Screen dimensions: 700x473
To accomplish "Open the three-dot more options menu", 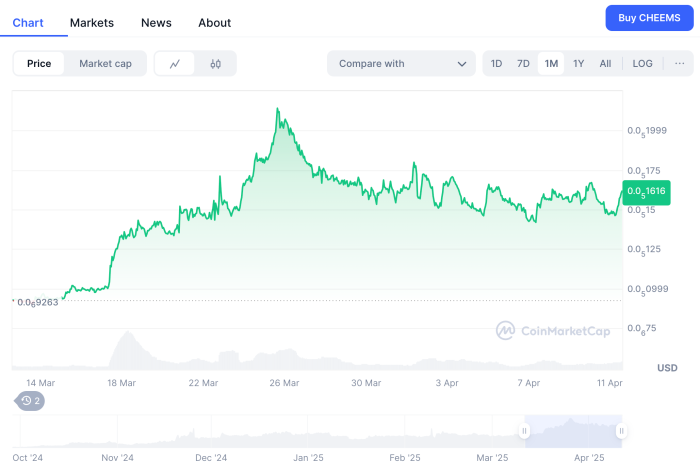I will point(679,64).
